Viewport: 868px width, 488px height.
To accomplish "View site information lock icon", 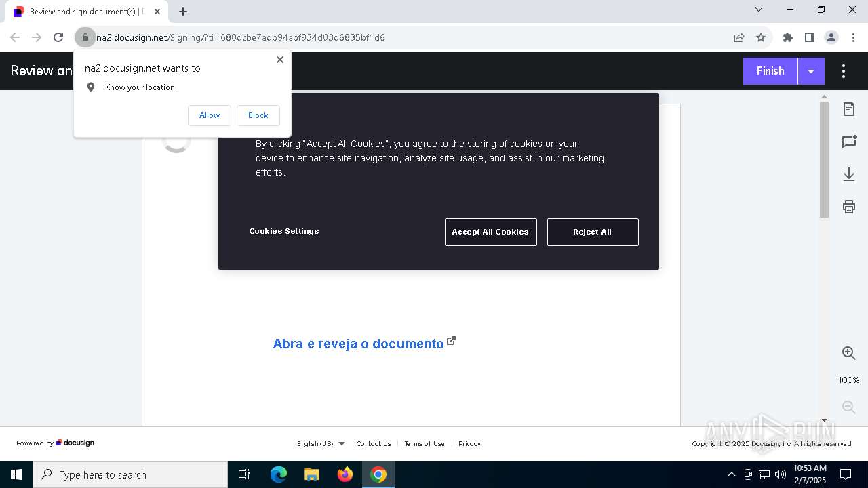I will click(85, 37).
